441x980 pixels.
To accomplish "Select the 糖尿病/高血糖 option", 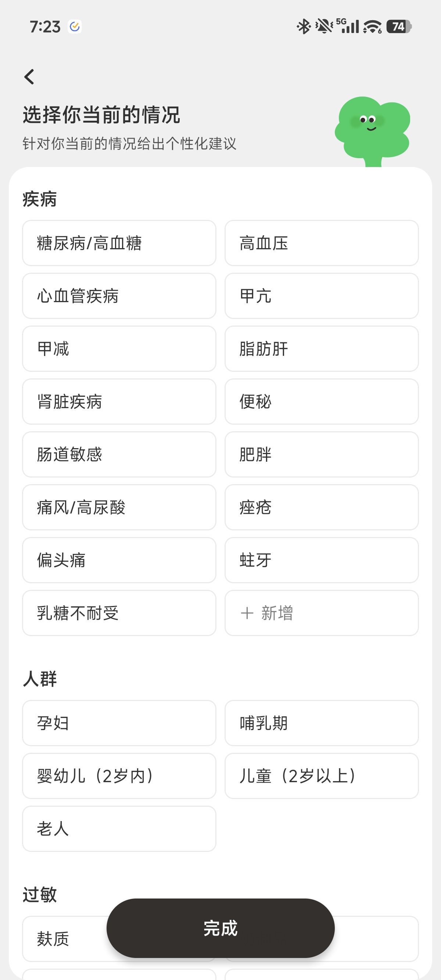I will 119,243.
